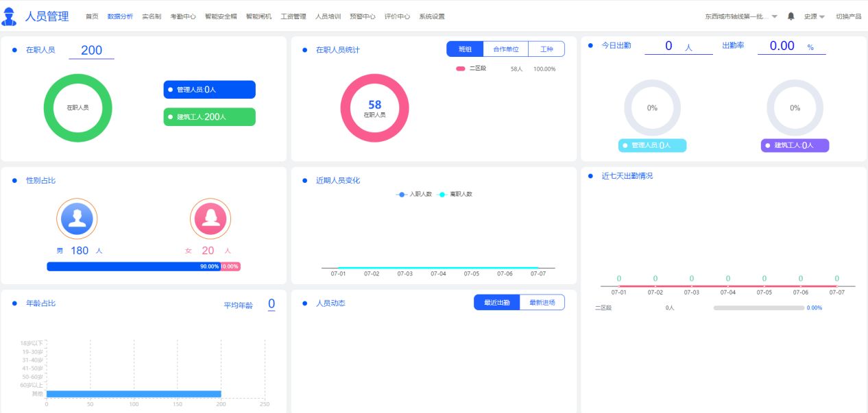868x413 pixels.
Task: Switch to the 合作单位 tab
Action: point(505,49)
